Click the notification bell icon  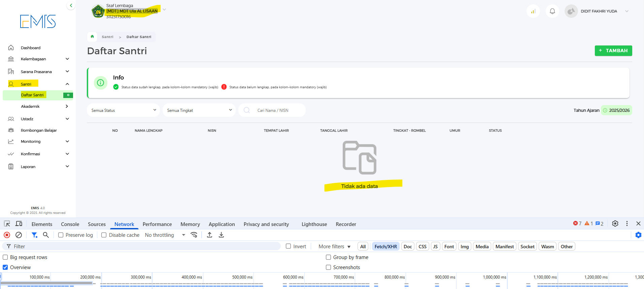coord(552,11)
